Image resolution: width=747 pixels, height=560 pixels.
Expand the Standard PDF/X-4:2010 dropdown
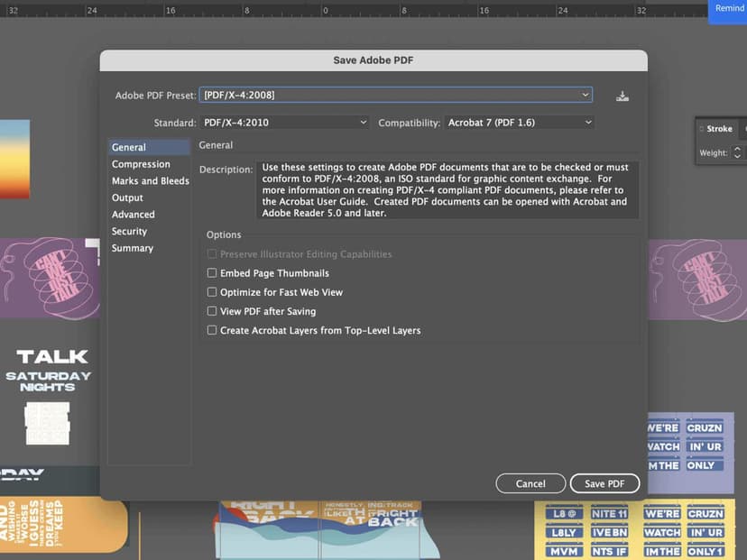pyautogui.click(x=285, y=123)
